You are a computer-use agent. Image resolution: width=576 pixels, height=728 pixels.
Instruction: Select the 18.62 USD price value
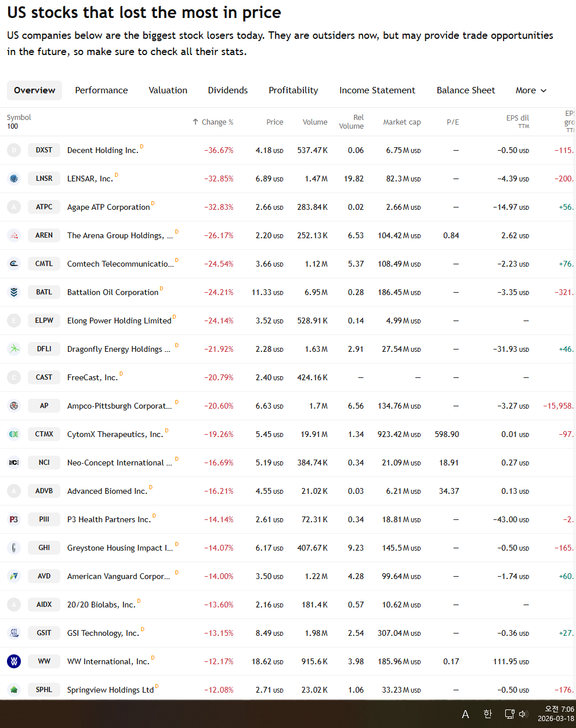267,661
